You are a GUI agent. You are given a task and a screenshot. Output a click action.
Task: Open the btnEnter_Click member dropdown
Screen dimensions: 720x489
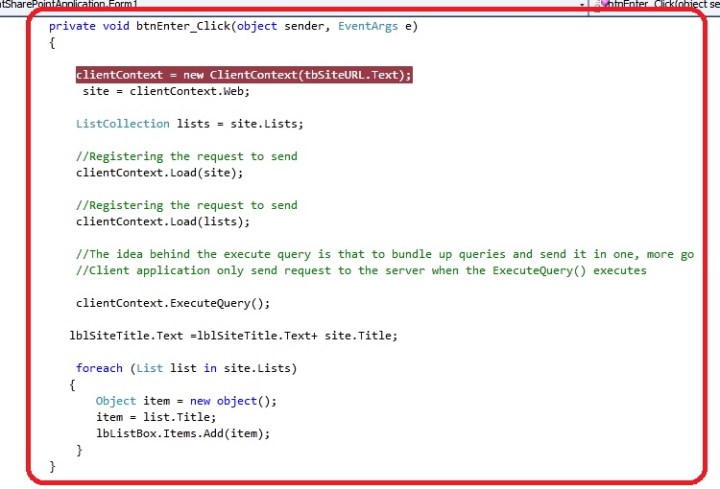660,5
